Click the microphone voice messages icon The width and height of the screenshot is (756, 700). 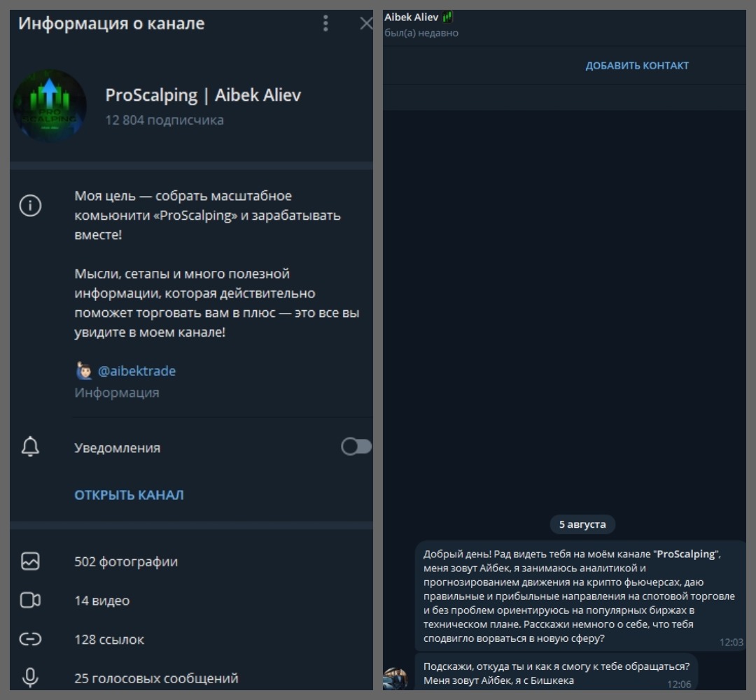click(30, 678)
